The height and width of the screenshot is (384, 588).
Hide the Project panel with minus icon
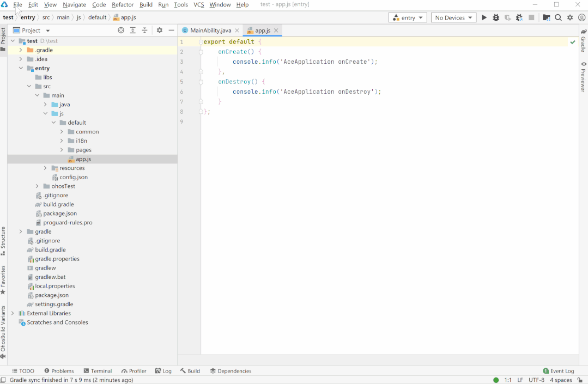tap(171, 31)
